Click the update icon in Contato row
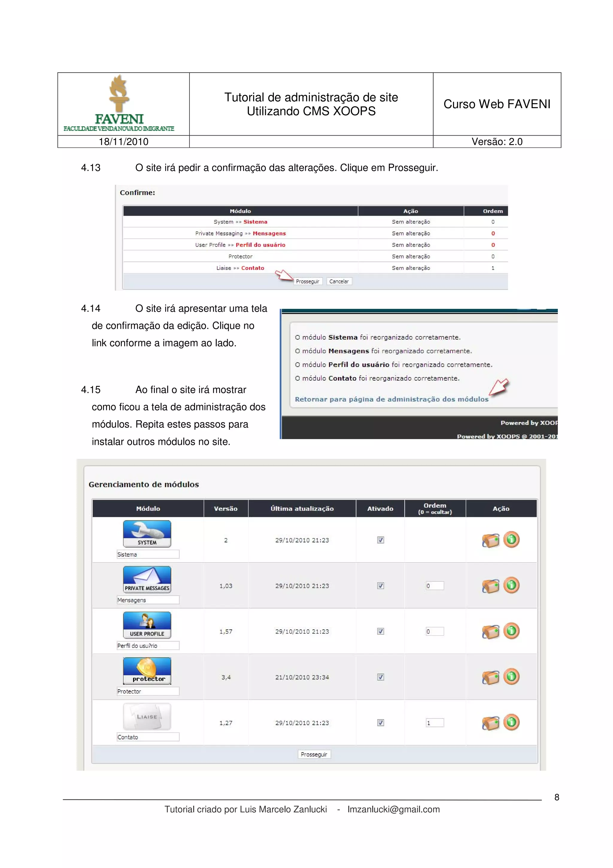Image resolution: width=613 pixels, height=868 pixels. (x=490, y=723)
